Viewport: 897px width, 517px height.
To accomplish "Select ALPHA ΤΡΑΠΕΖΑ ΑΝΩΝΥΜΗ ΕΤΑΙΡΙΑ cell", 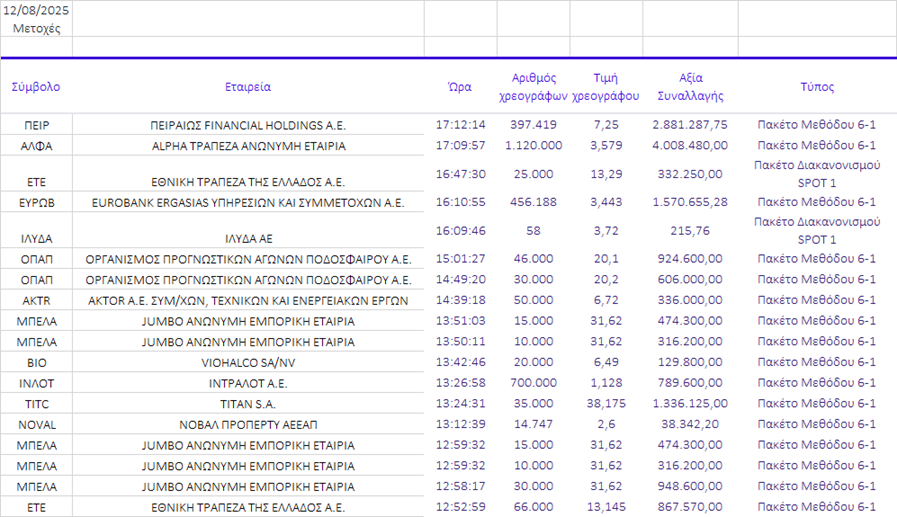I will point(248,146).
